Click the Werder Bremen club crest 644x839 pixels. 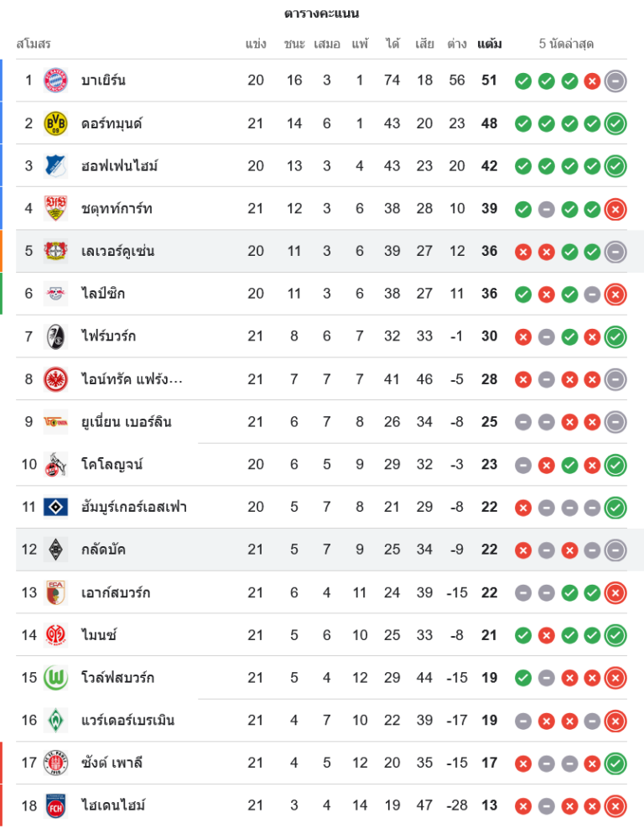point(55,720)
